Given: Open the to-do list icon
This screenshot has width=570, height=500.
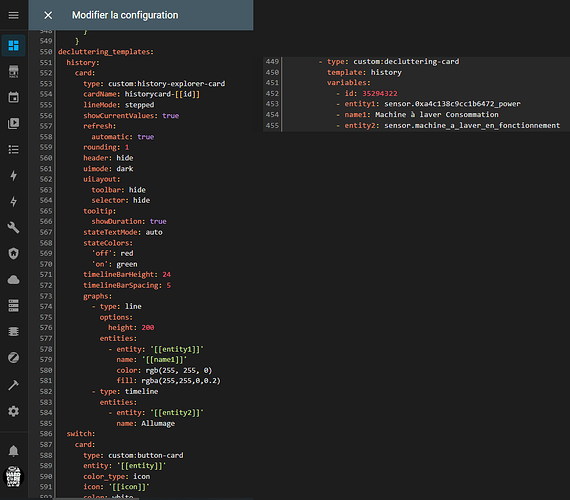Looking at the screenshot, I should pos(13,149).
